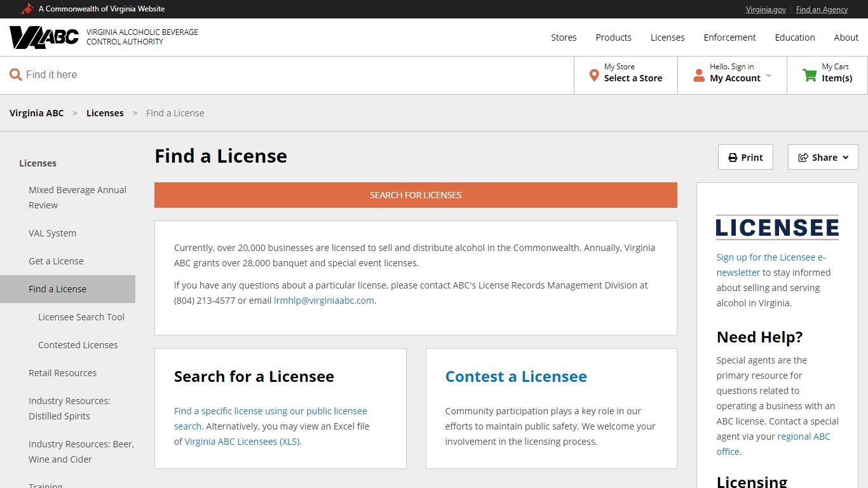868x488 pixels.
Task: Open Virginia ABC Licensees (XLS) file link
Action: [242, 442]
